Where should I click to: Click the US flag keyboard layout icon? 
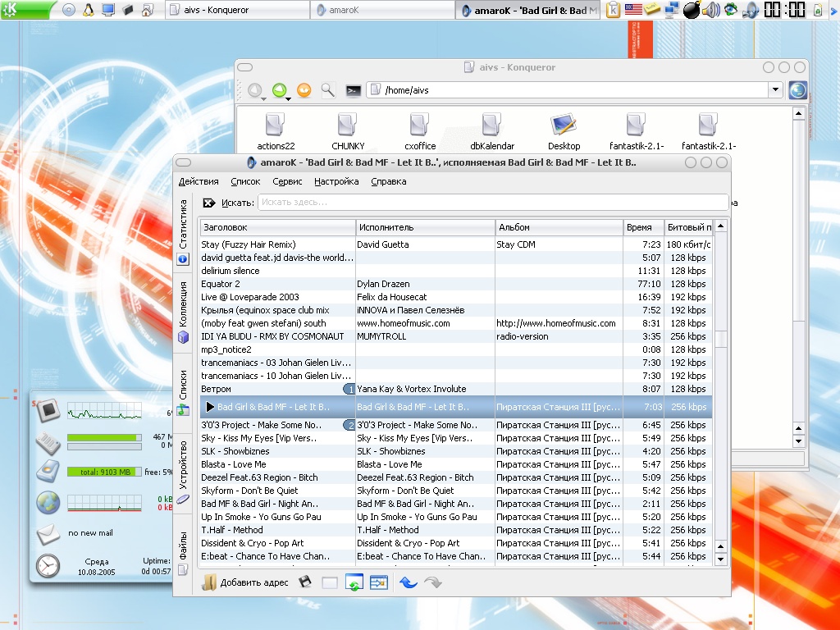tap(633, 9)
